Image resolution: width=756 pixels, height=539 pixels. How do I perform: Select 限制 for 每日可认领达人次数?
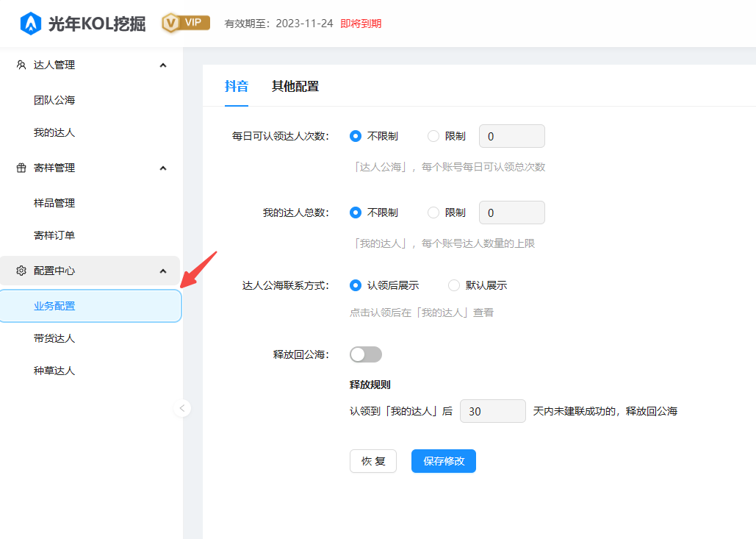[433, 136]
